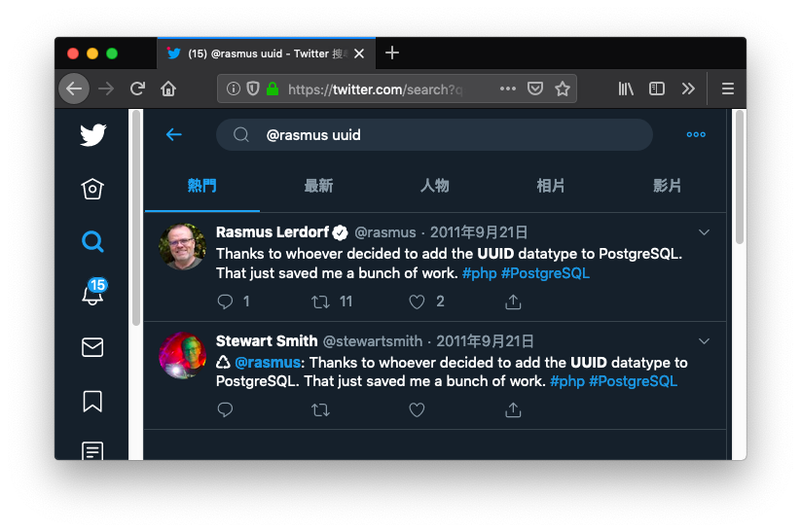
Task: Retweet Rasmus Lerdorf's tweet
Action: pyautogui.click(x=321, y=301)
